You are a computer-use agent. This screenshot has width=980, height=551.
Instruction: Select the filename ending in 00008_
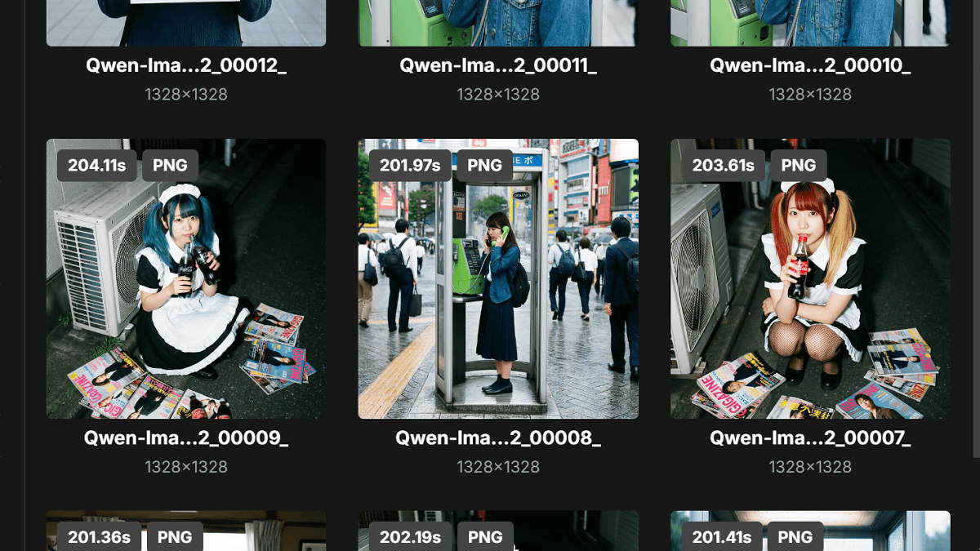[x=498, y=438]
